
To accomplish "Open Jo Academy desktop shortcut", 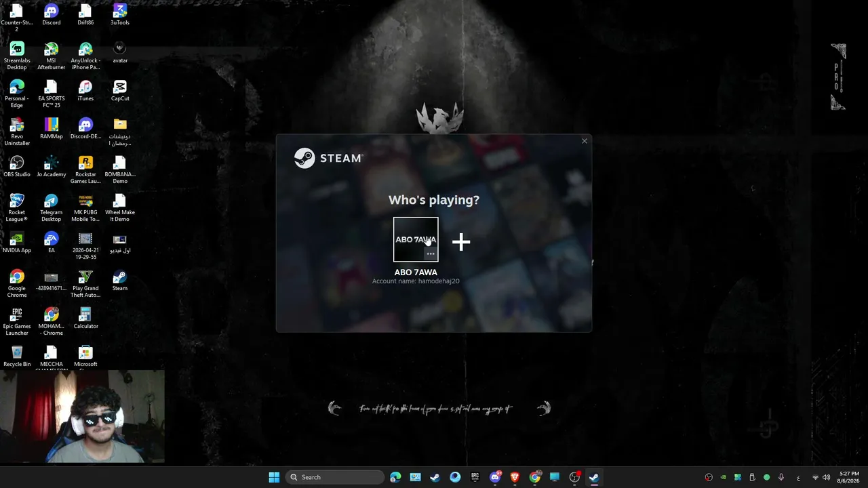I will pos(51,167).
